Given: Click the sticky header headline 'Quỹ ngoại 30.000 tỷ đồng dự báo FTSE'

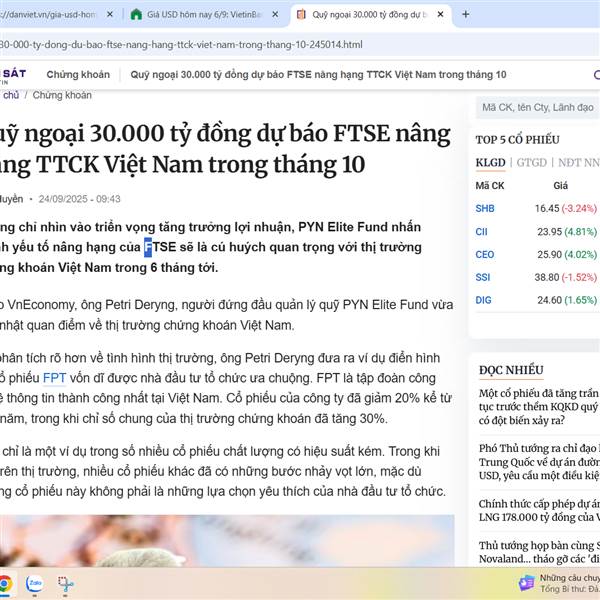Looking at the screenshot, I should 318,75.
